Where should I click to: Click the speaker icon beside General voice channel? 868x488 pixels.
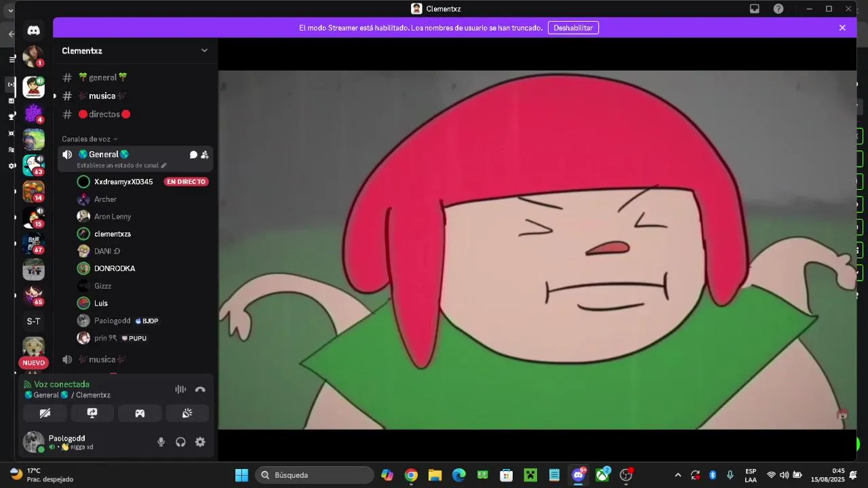coord(67,155)
